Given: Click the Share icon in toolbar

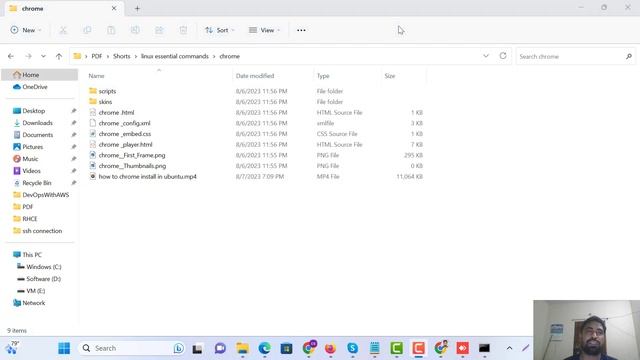Looking at the screenshot, I should (159, 30).
